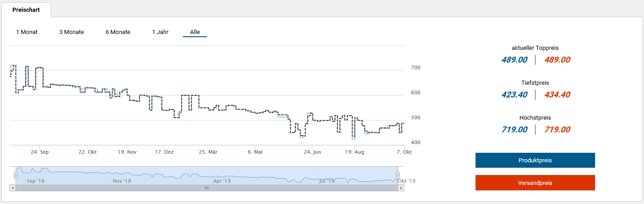Click the navigator's right range handle
The width and height of the screenshot is (644, 204).
click(x=398, y=175)
